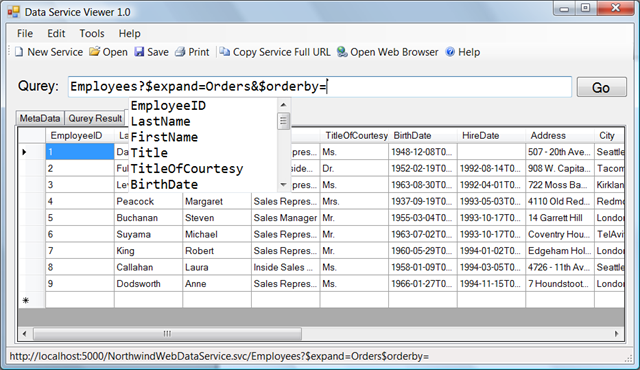Image resolution: width=640 pixels, height=370 pixels.
Task: Click the New Service toolbar icon
Action: [x=19, y=52]
